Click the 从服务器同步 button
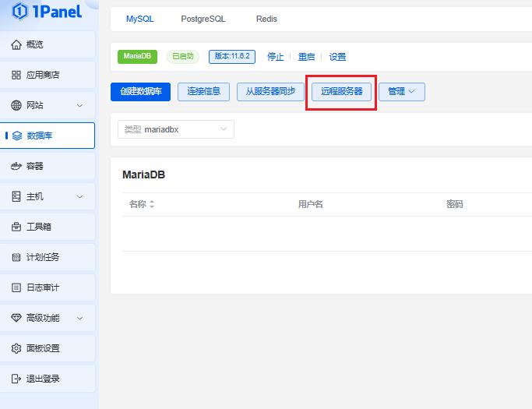This screenshot has width=532, height=409. point(270,92)
